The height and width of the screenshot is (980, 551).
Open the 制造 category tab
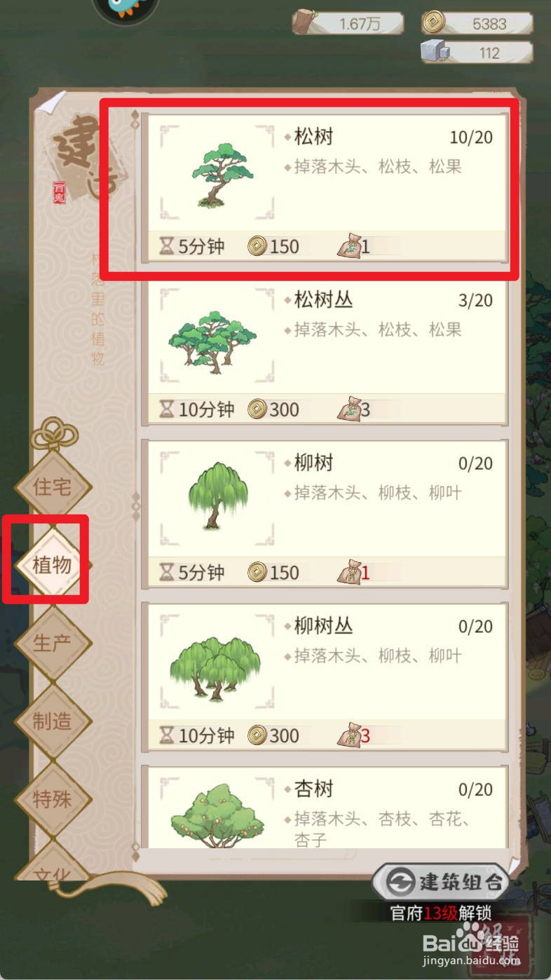[x=53, y=721]
